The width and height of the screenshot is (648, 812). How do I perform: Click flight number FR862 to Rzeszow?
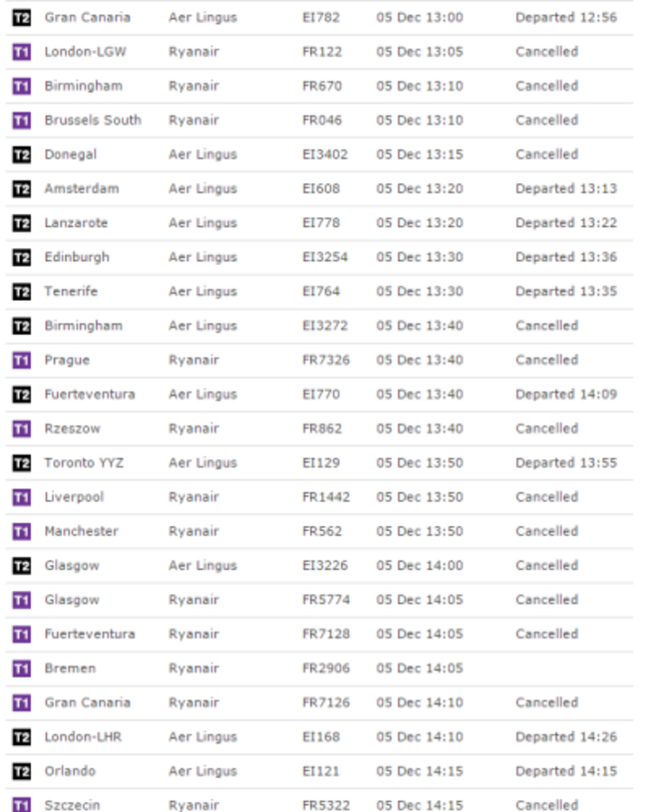(321, 428)
